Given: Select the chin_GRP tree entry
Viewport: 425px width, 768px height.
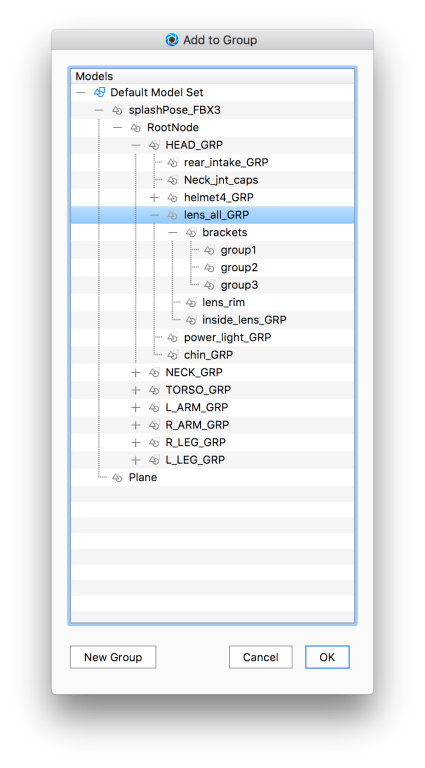Looking at the screenshot, I should [x=208, y=355].
